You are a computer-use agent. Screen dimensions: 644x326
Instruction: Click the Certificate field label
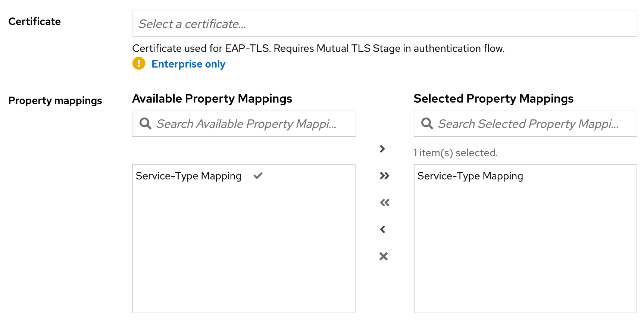[34, 22]
